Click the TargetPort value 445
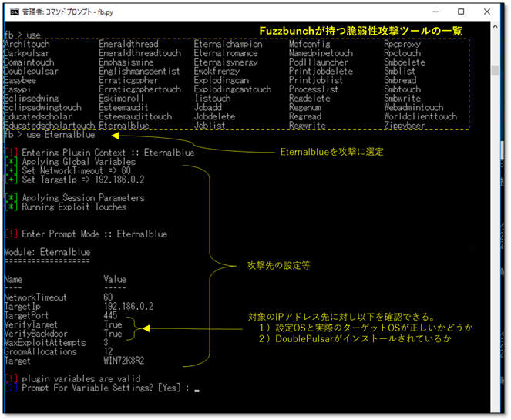This screenshot has width=511, height=420. point(110,315)
